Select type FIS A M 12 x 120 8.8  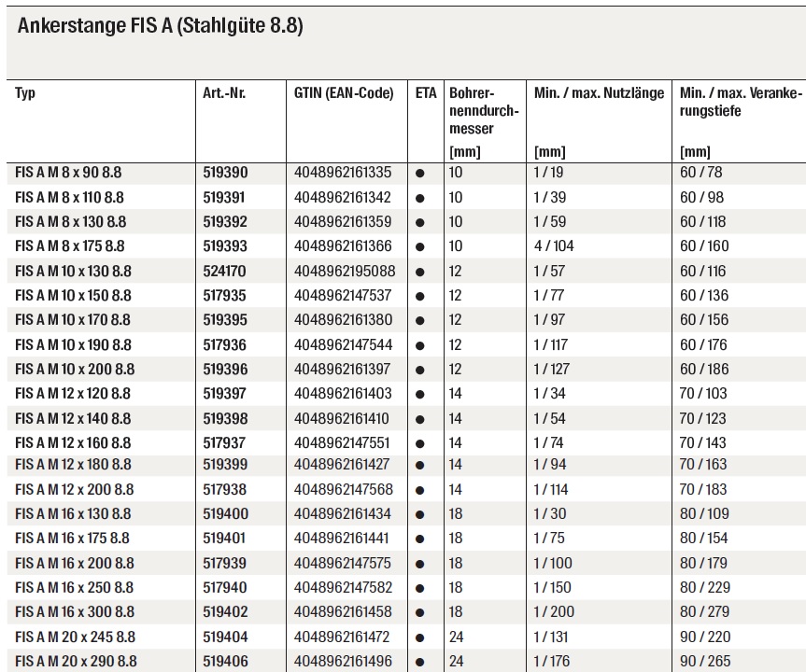[x=73, y=394]
